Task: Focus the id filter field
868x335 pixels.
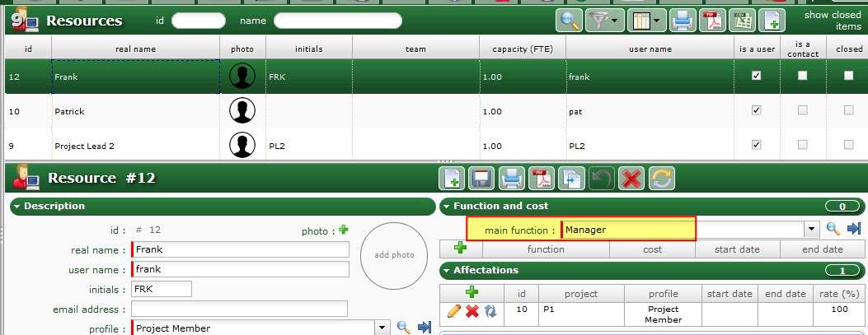Action: (199, 21)
